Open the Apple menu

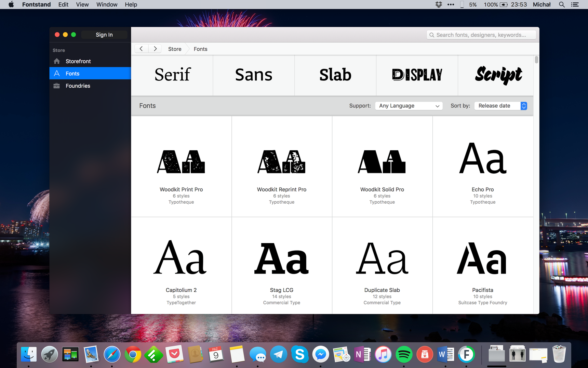(x=11, y=4)
